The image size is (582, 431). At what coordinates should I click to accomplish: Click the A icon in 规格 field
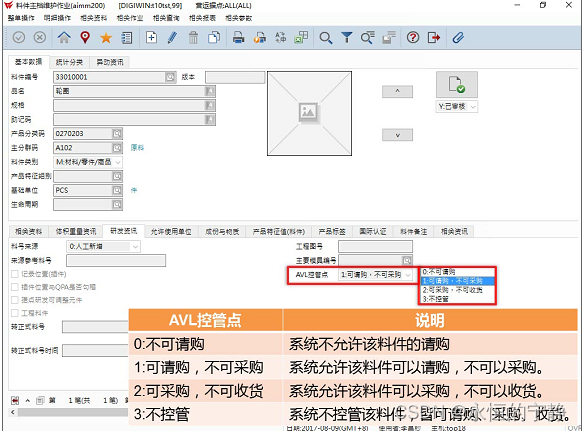pyautogui.click(x=210, y=105)
